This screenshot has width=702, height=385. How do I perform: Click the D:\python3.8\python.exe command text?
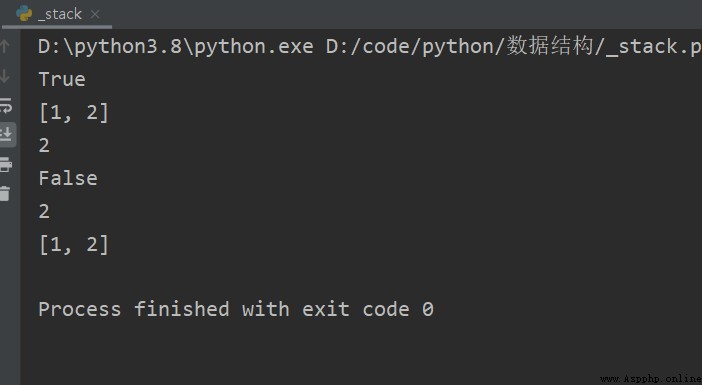[176, 47]
